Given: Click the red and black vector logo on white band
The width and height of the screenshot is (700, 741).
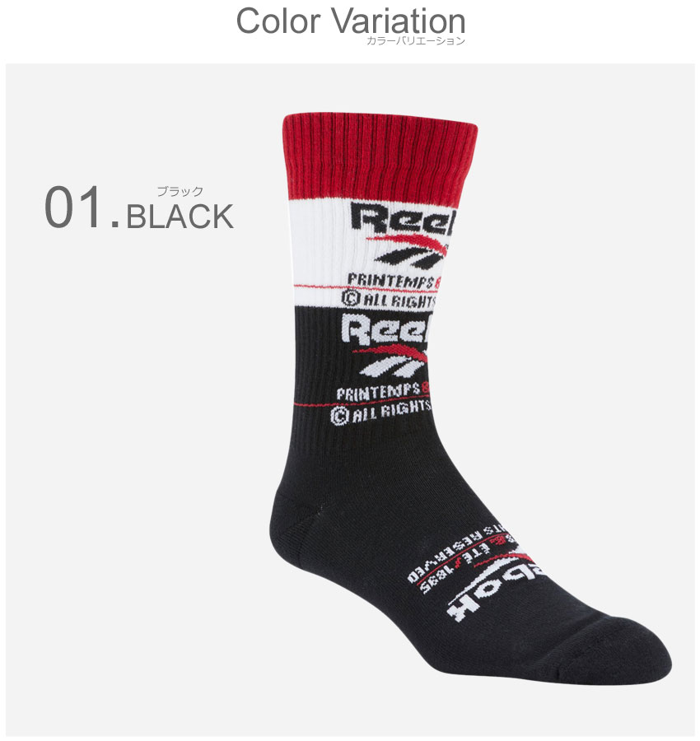Looking at the screenshot, I should coord(409,250).
